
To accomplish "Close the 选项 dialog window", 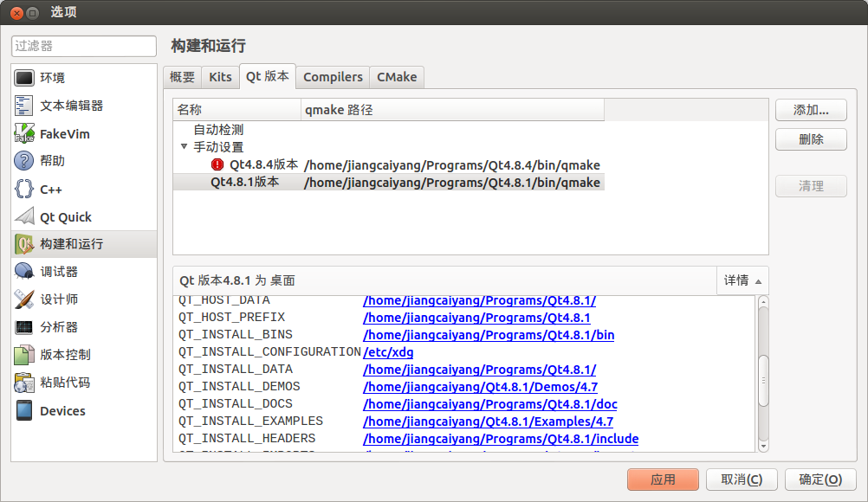I will point(17,13).
